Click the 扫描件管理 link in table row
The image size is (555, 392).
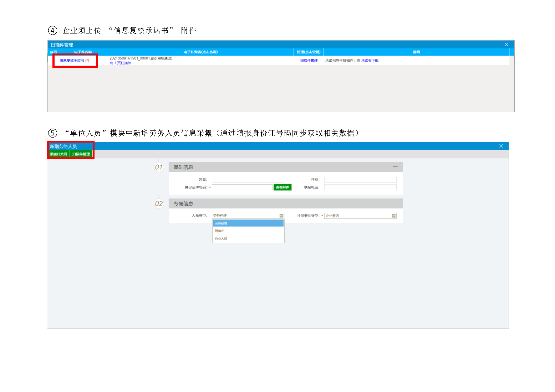[309, 61]
